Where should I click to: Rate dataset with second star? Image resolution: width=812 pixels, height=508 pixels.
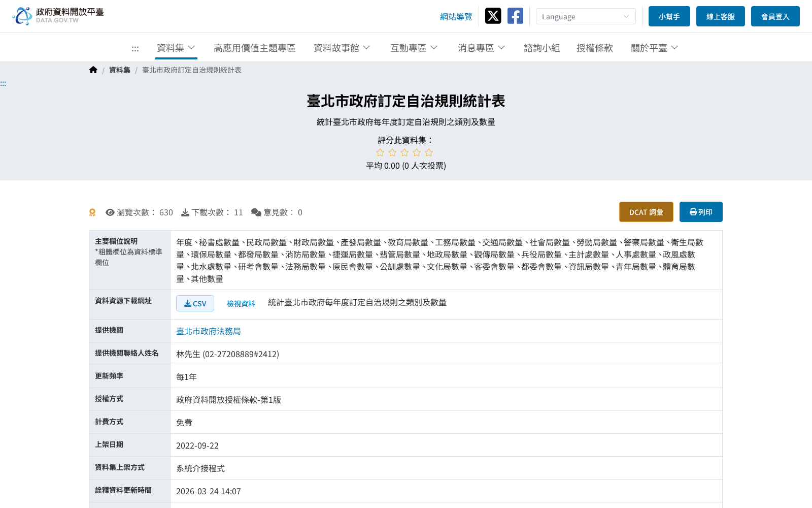(392, 152)
